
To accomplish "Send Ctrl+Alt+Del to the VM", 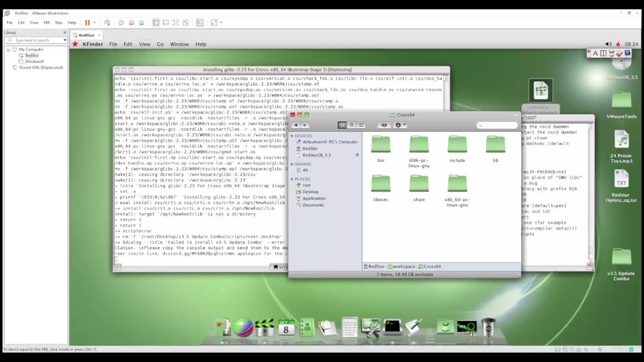I will click(107, 23).
